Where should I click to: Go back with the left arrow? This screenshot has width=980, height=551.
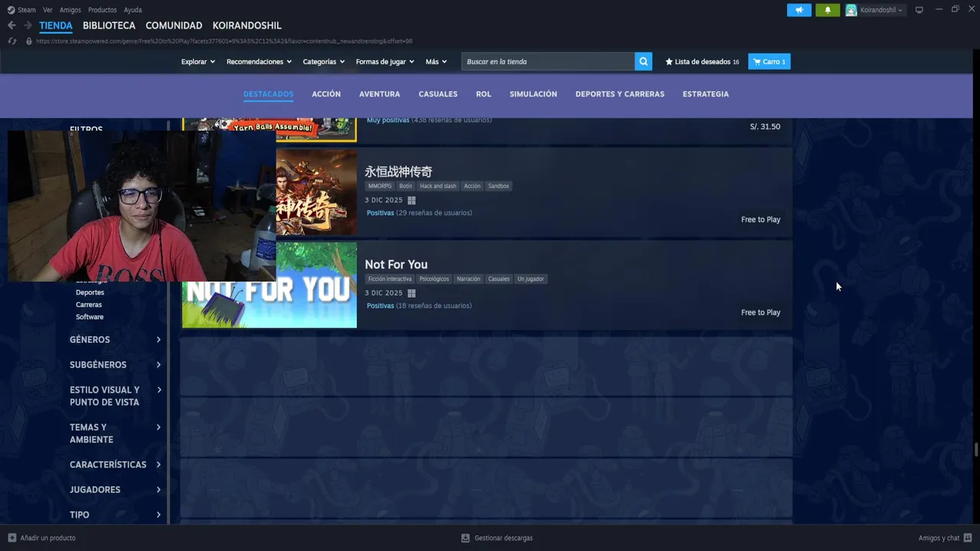[x=11, y=25]
